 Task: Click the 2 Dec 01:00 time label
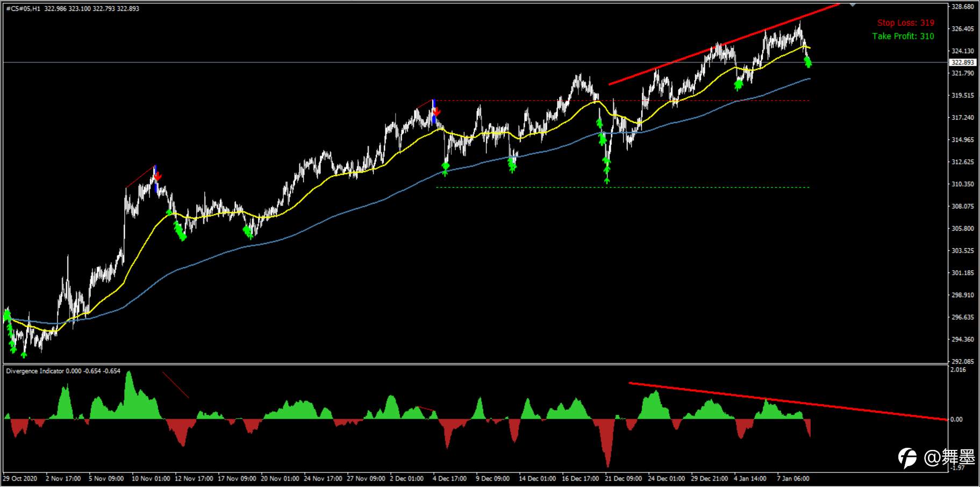tap(406, 478)
